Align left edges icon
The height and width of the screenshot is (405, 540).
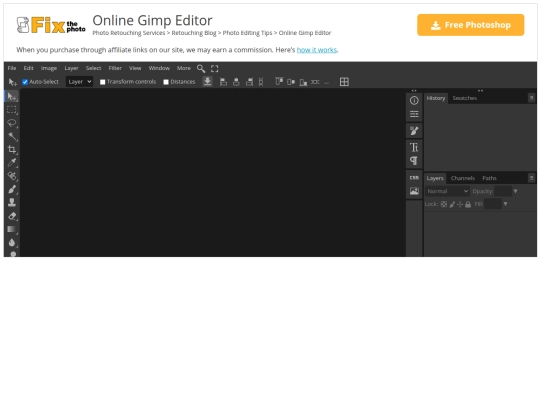(x=223, y=82)
